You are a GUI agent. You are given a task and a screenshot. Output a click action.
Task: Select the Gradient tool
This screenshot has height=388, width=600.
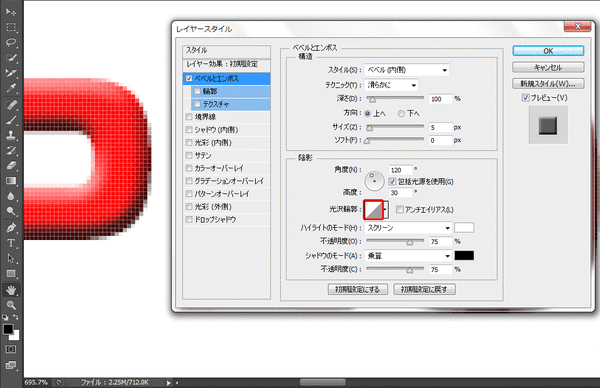(11, 181)
